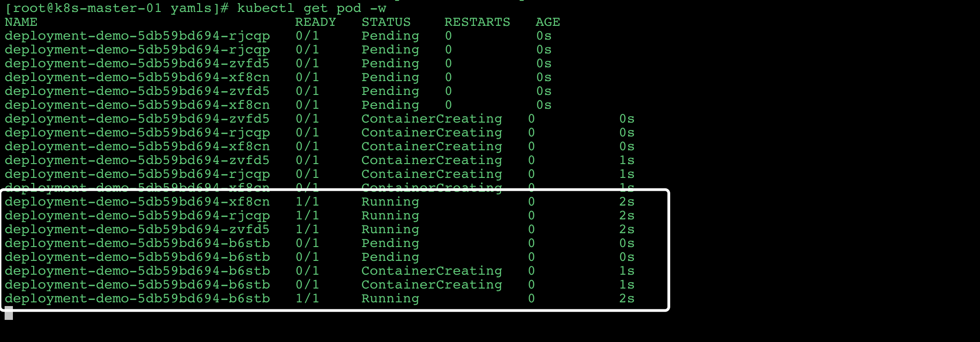Click Running status of the zvfd5 pod
980x342 pixels.
[x=390, y=230]
